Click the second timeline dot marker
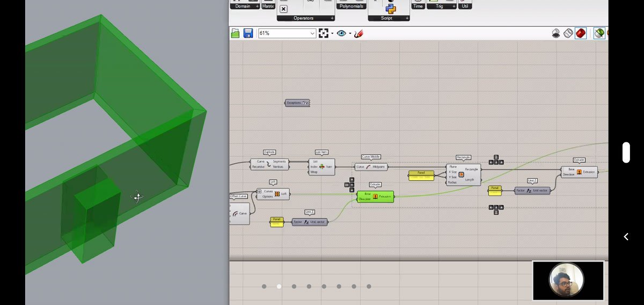 click(x=279, y=286)
